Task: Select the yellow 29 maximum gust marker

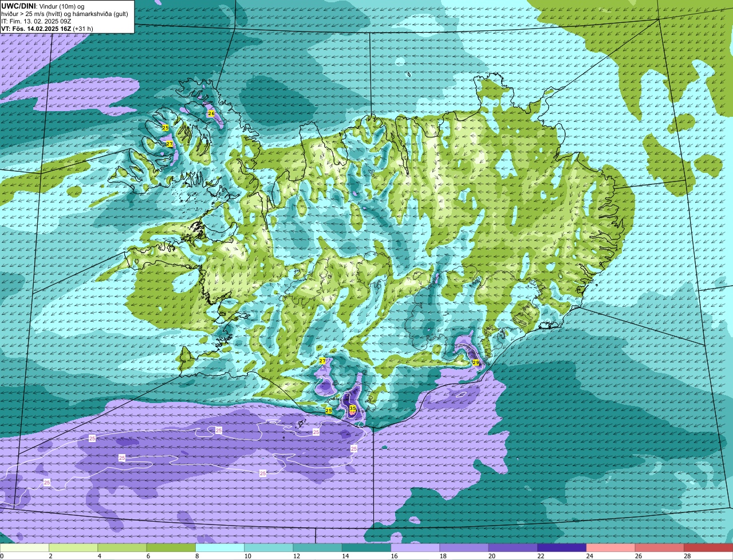Action: 476,362
